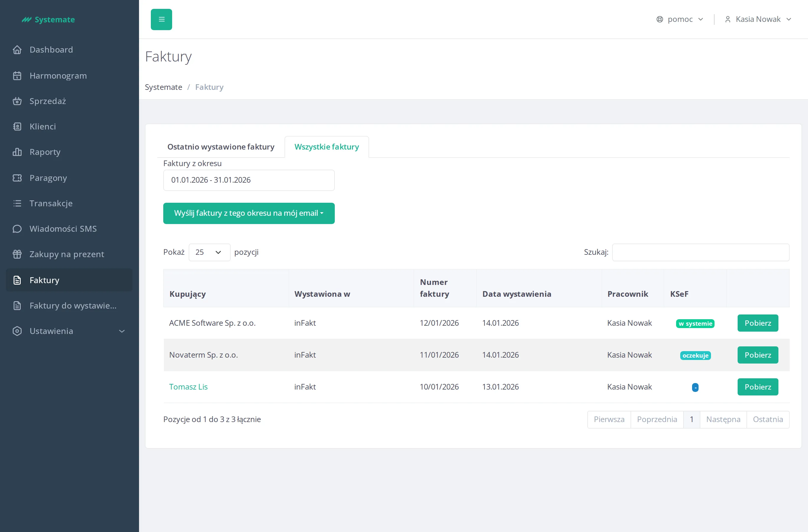Click the Raporty bar chart icon
Image resolution: width=808 pixels, height=532 pixels.
click(x=17, y=152)
